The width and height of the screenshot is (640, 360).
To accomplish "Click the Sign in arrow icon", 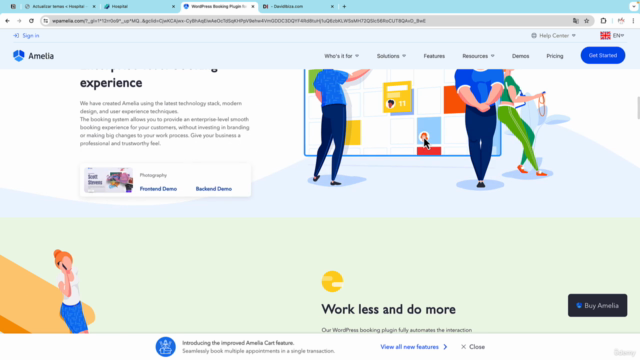I will coord(16,36).
